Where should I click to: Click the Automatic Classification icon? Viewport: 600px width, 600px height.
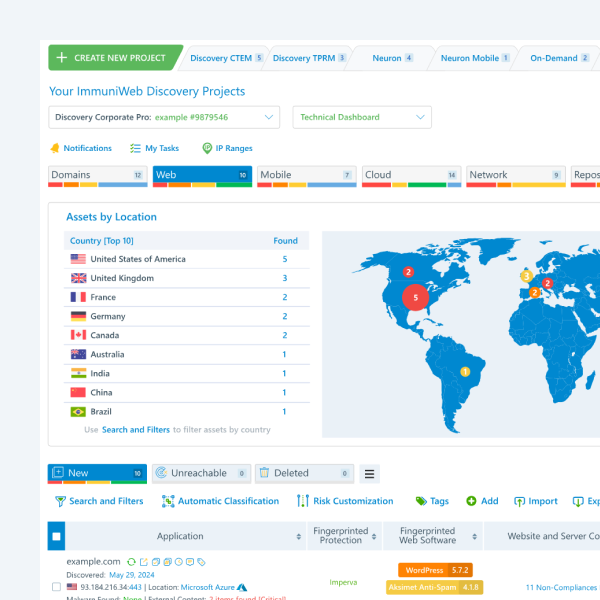tap(168, 501)
